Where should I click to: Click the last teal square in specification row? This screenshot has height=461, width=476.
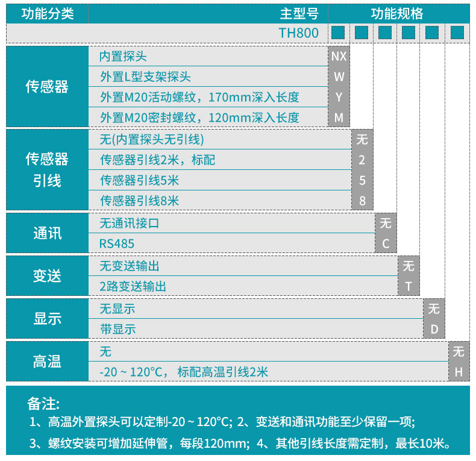tap(457, 33)
